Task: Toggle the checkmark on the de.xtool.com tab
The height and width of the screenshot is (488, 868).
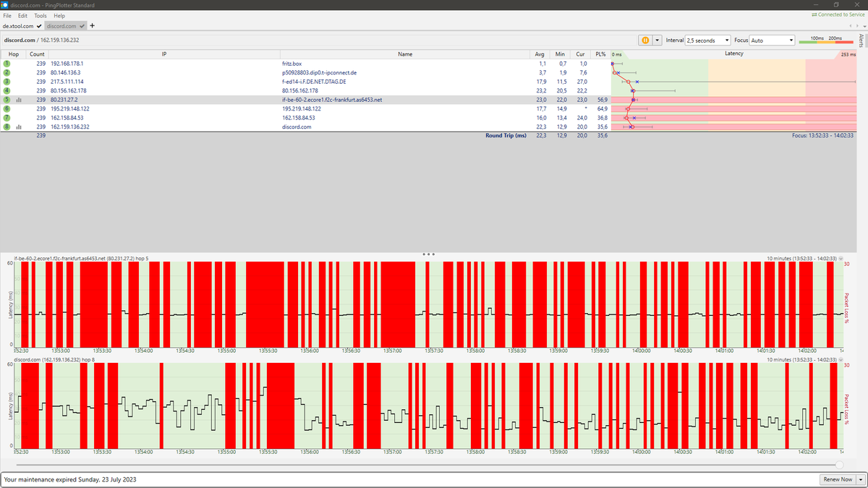Action: click(39, 26)
